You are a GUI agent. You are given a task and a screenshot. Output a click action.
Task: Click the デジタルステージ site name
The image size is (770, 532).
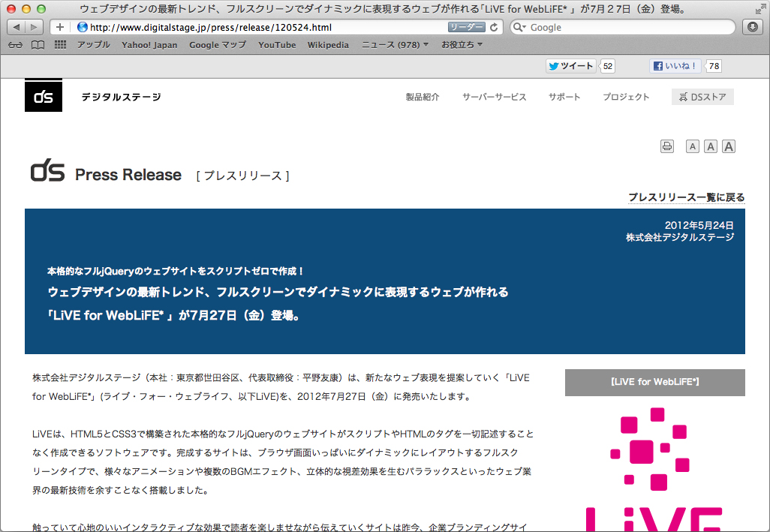[x=122, y=97]
